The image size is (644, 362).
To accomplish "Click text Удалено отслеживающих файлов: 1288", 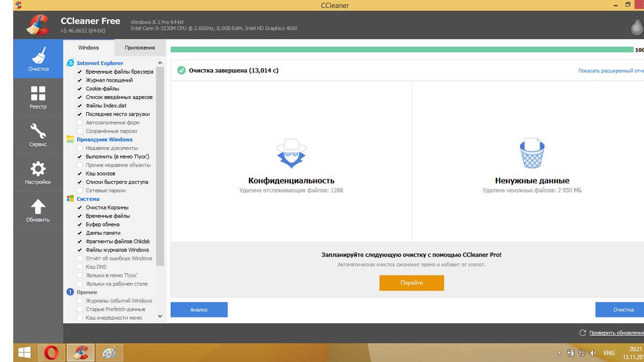I will click(x=291, y=191).
